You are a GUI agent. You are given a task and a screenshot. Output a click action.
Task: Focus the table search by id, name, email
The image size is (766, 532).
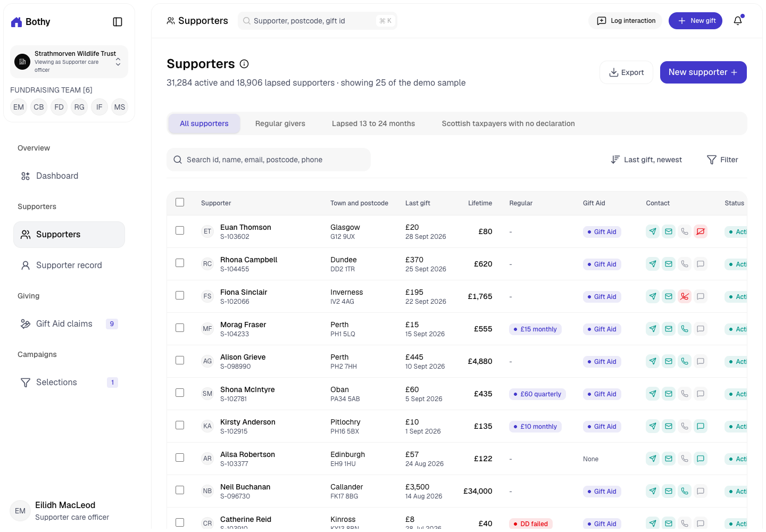coord(269,160)
